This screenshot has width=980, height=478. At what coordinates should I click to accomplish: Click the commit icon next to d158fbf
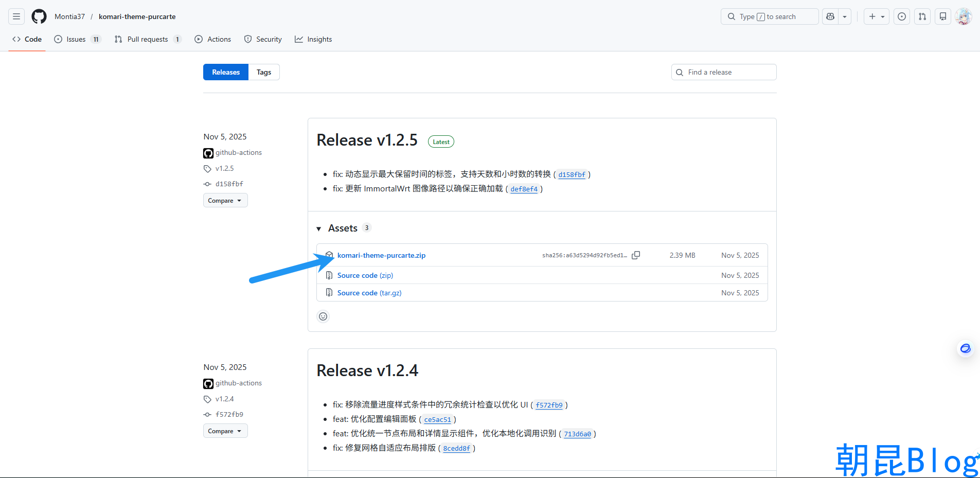[x=207, y=184]
